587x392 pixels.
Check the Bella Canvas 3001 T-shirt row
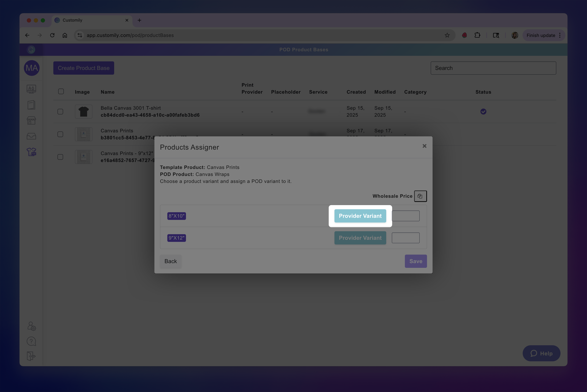tap(60, 111)
